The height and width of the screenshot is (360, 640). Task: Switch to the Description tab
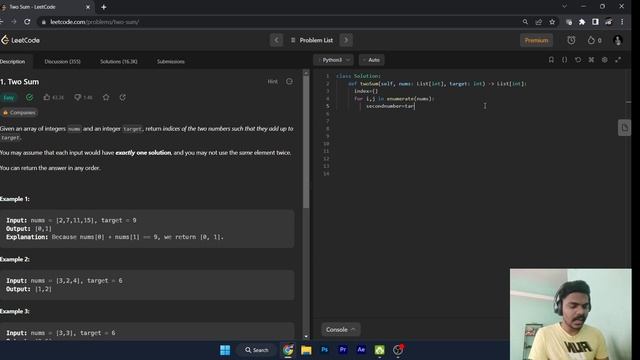pyautogui.click(x=12, y=62)
